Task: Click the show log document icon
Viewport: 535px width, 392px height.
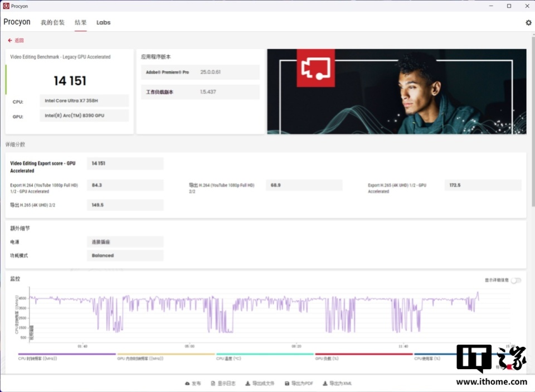Action: click(213, 384)
